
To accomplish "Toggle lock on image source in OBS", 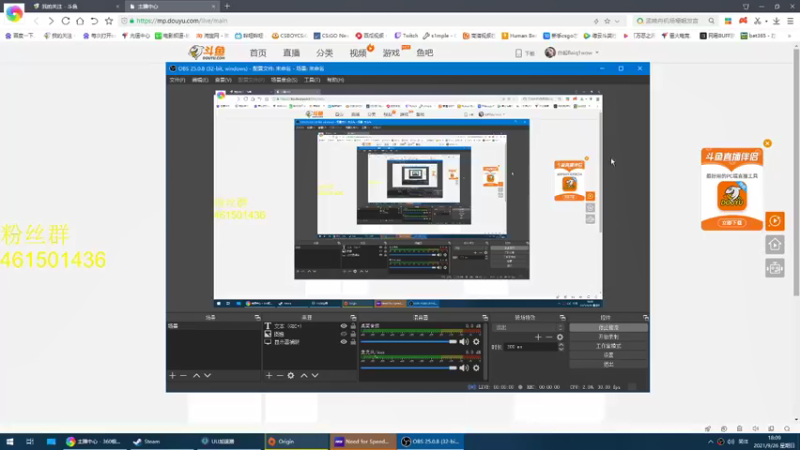I will (x=353, y=334).
